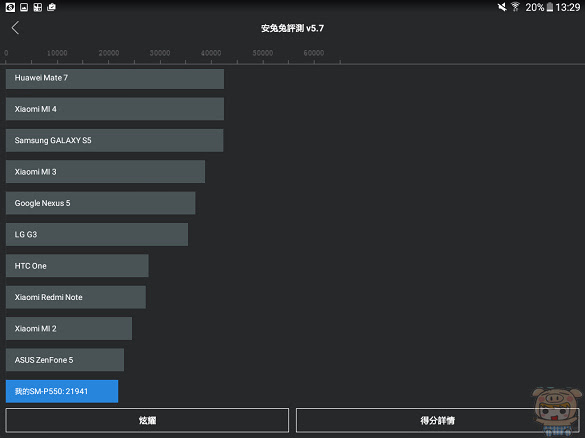
Task: Tap the picture notification icon in status bar
Action: point(24,7)
